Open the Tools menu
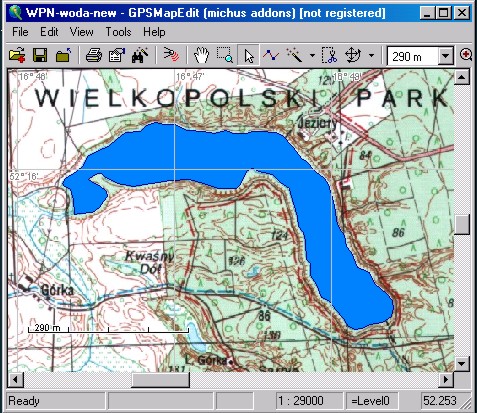The width and height of the screenshot is (477, 413). pyautogui.click(x=118, y=32)
